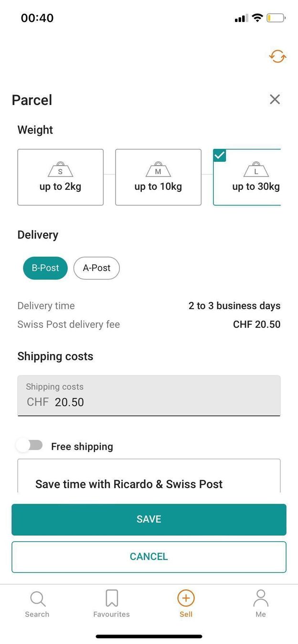Enable the Free shipping switch
298x644 pixels.
point(30,446)
